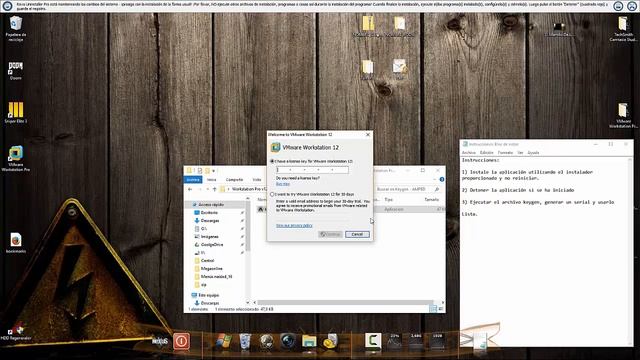The image size is (640, 360).
Task: Select Escritorio in Explorer sidebar
Action: coord(209,213)
